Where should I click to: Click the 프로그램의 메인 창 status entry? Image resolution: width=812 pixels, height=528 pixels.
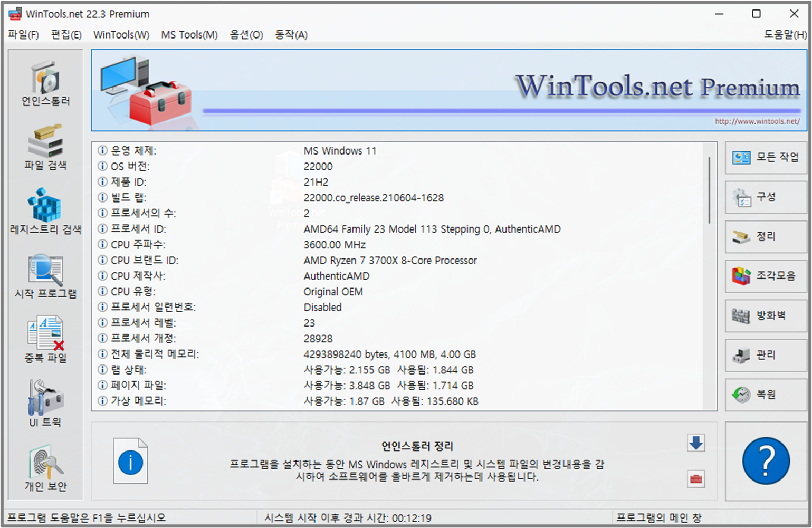click(659, 518)
